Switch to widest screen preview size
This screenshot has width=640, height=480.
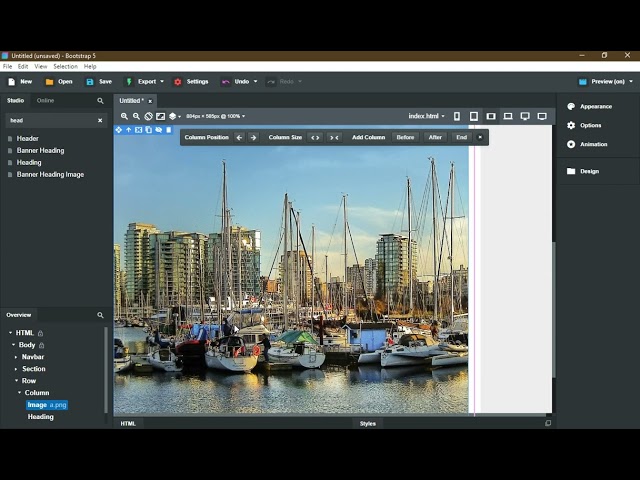pyautogui.click(x=542, y=116)
